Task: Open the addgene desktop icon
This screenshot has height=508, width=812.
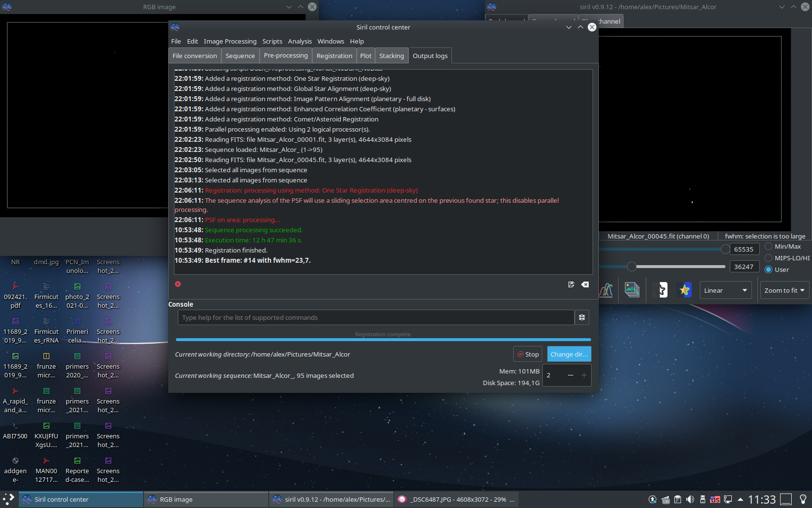Action: point(15,470)
